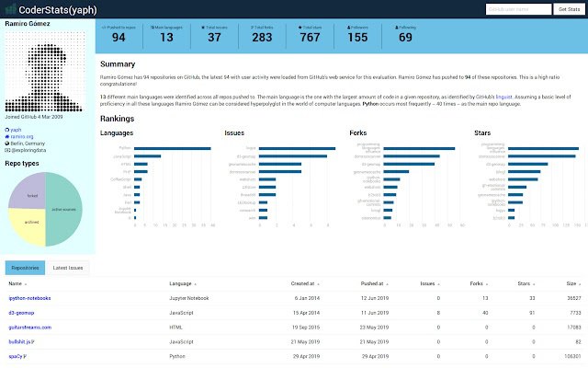
Task: Click the @exploringdata handle text
Action: 28,150
